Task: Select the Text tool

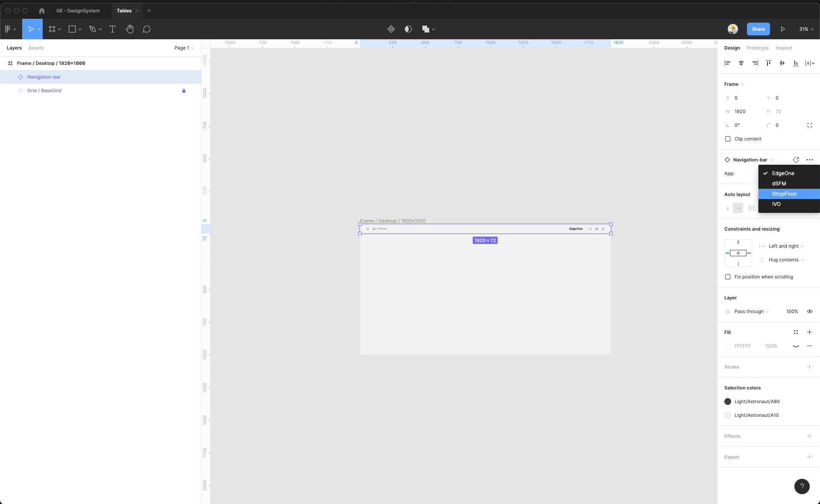Action: pyautogui.click(x=113, y=29)
